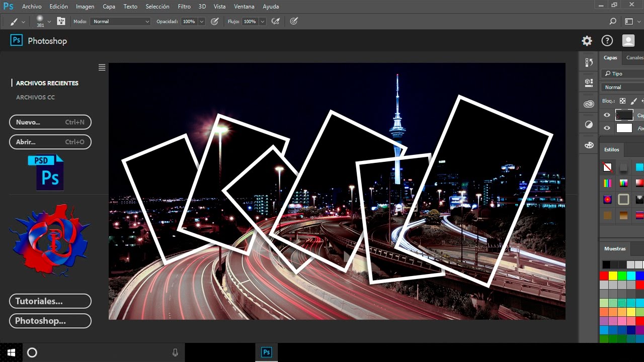Toggle pressure for size icon

pyautogui.click(x=294, y=21)
